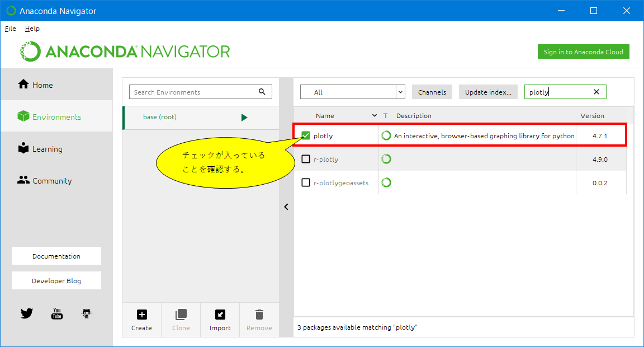644x347 pixels.
Task: Close the Anaconda Navigator window
Action: 626,11
